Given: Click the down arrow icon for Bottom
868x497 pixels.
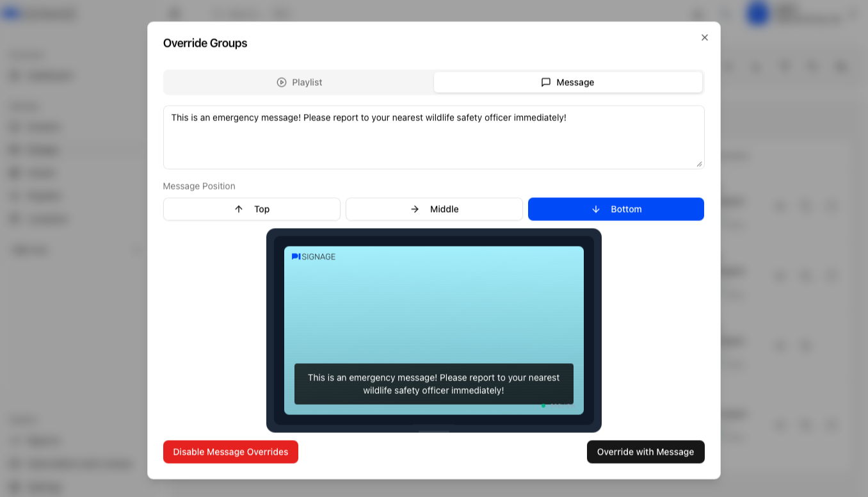Looking at the screenshot, I should (596, 209).
